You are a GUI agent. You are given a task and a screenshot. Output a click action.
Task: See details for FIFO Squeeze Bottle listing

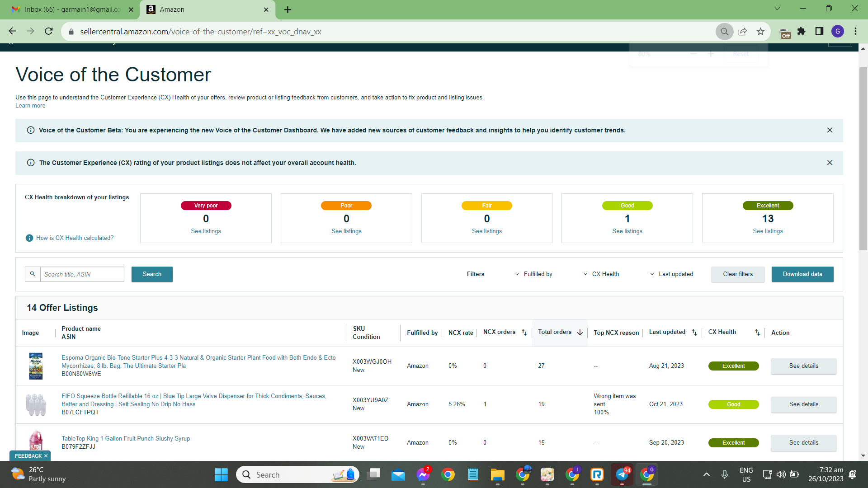click(x=804, y=404)
